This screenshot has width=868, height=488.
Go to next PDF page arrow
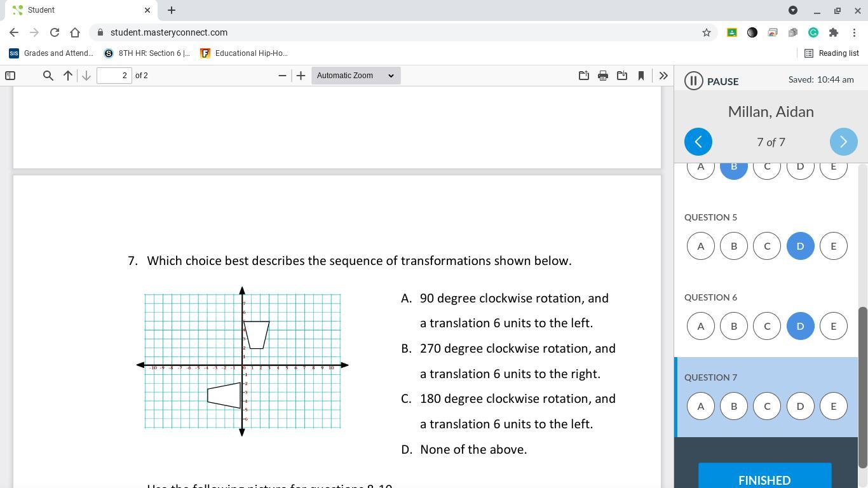click(86, 76)
